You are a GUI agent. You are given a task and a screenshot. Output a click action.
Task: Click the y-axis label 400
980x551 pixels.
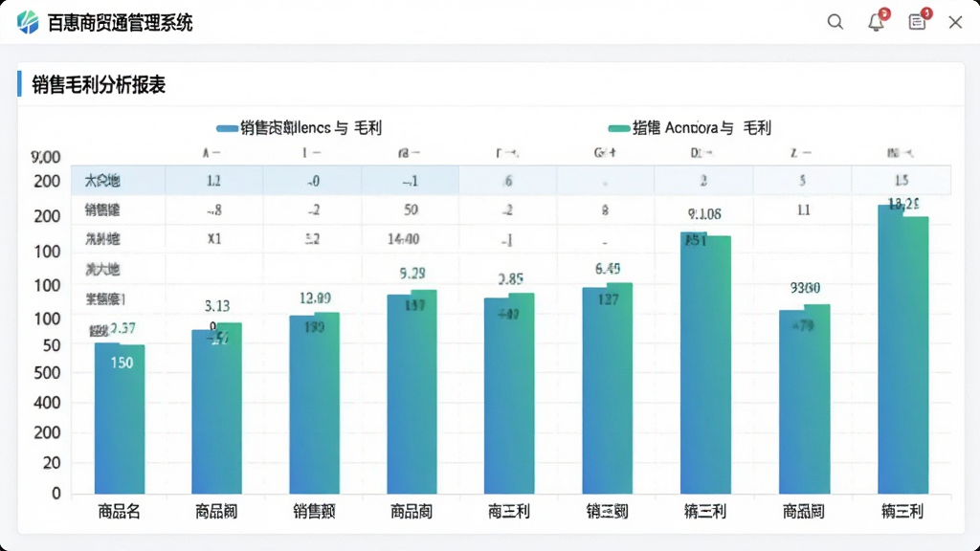(x=47, y=403)
